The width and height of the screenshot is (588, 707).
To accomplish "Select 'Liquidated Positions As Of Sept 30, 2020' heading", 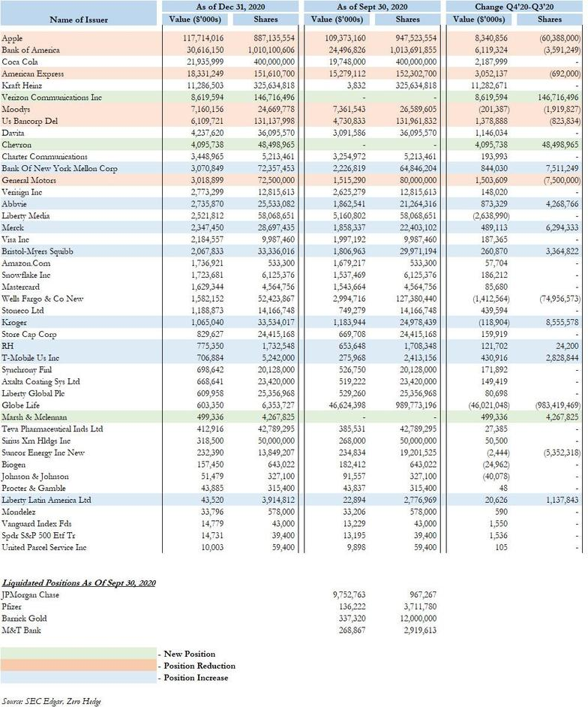I will [x=79, y=582].
